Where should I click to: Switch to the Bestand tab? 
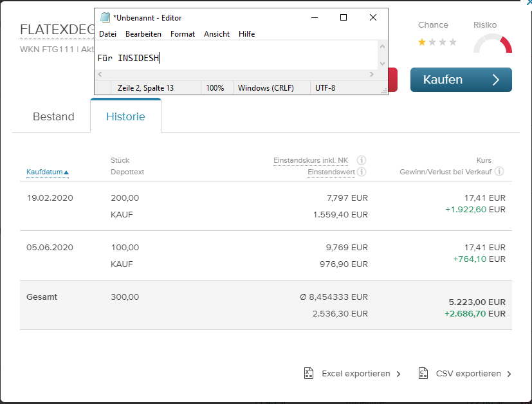[53, 116]
